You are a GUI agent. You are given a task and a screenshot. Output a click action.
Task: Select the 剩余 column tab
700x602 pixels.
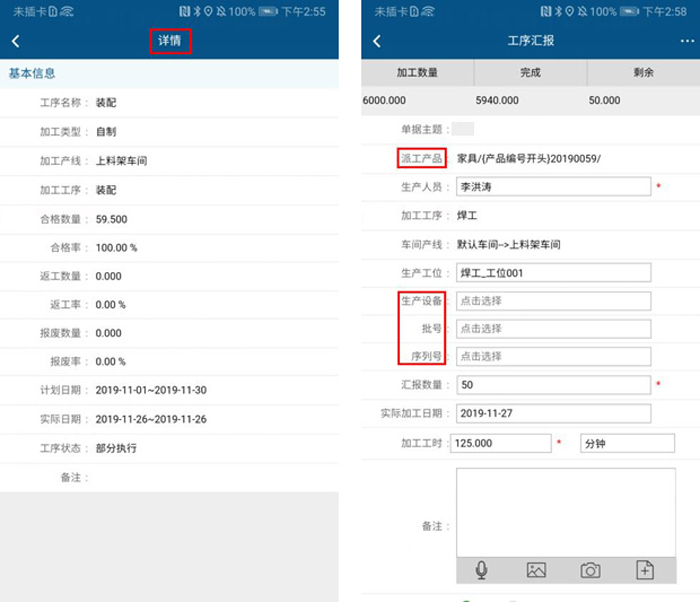tap(643, 74)
